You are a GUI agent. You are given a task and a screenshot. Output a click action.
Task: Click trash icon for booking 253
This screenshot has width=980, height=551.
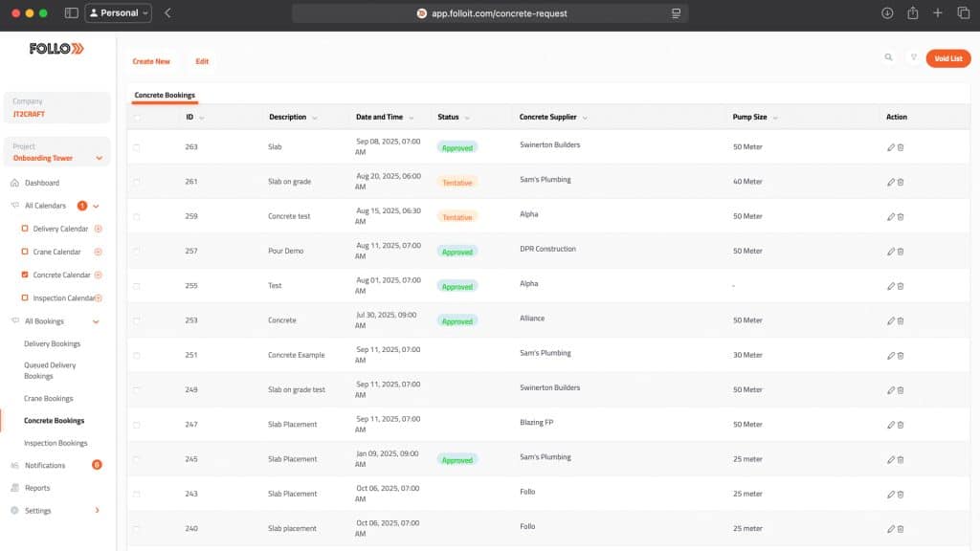(901, 320)
